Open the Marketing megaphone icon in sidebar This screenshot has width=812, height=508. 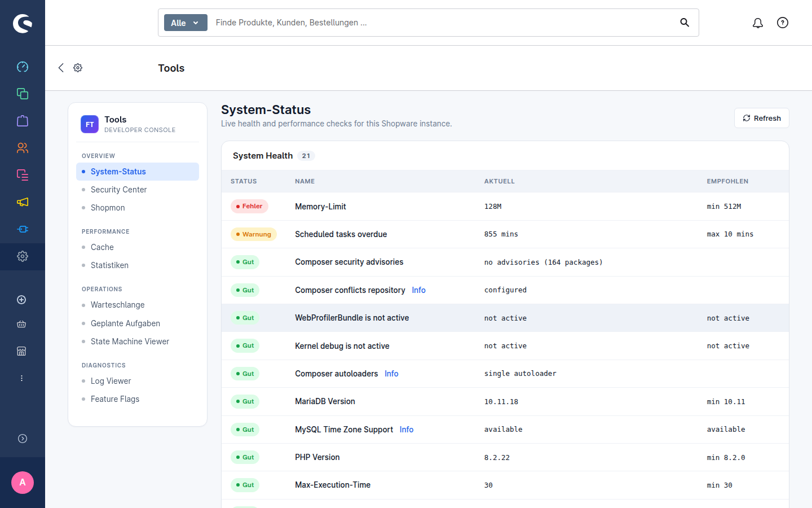pos(23,202)
